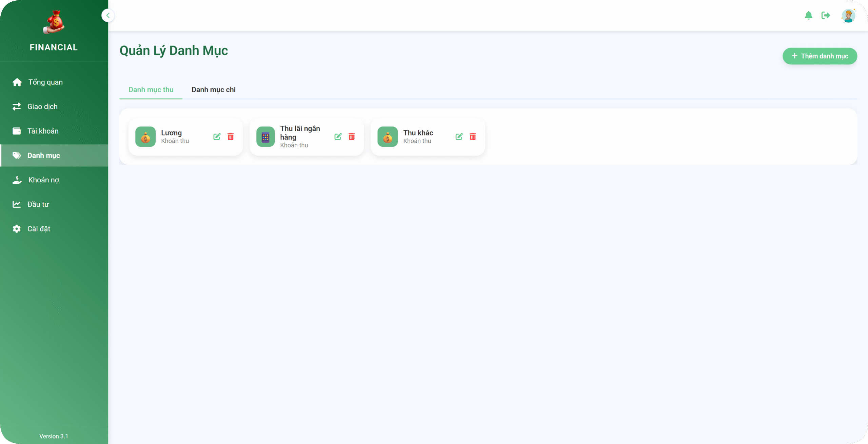This screenshot has height=444, width=868.
Task: Click the notification bell icon
Action: point(808,15)
